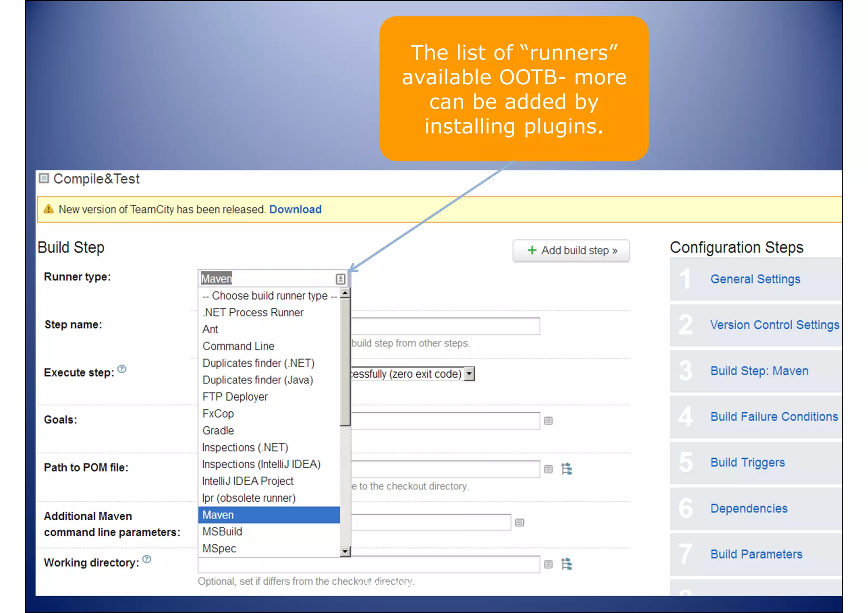Click the Step name input field

(x=445, y=326)
